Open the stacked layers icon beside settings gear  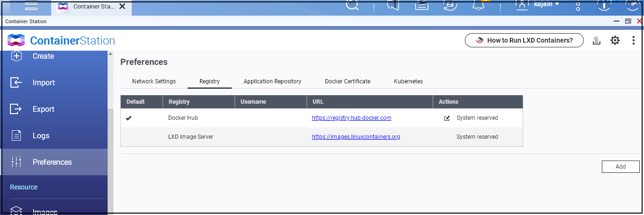pos(597,41)
